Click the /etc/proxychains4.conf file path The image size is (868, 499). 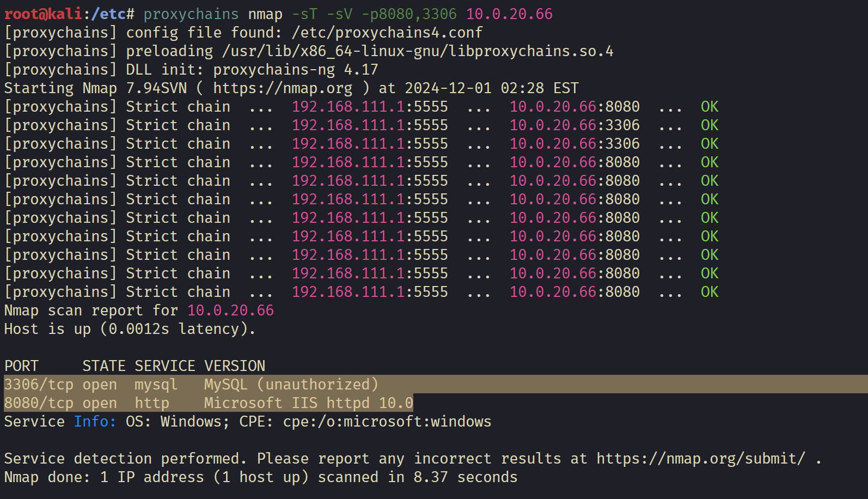(x=387, y=33)
